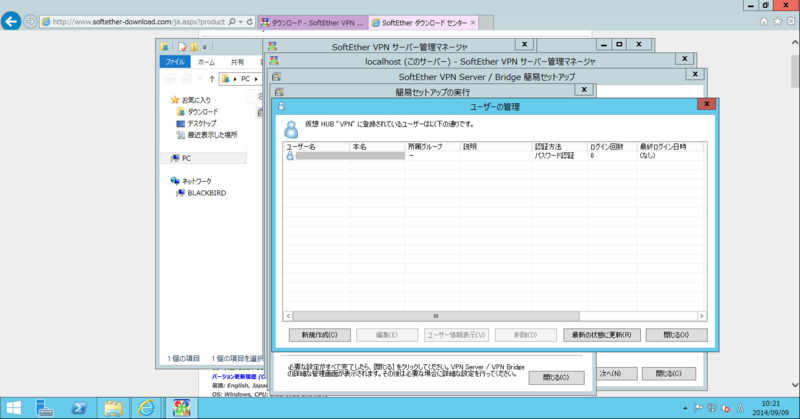
Task: Select the user row with パスワード認証
Action: point(495,156)
